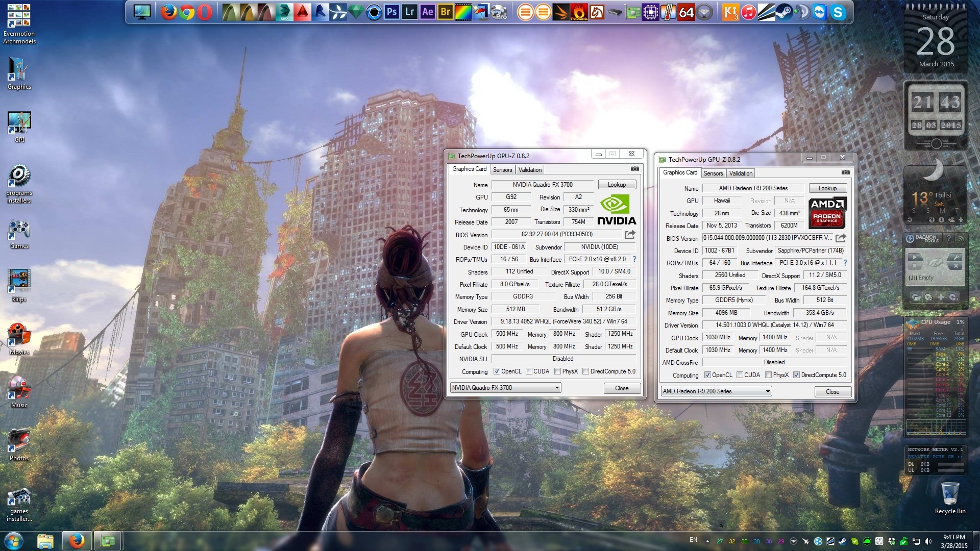Click the BIOS export icon in Radeon window

pyautogui.click(x=841, y=238)
